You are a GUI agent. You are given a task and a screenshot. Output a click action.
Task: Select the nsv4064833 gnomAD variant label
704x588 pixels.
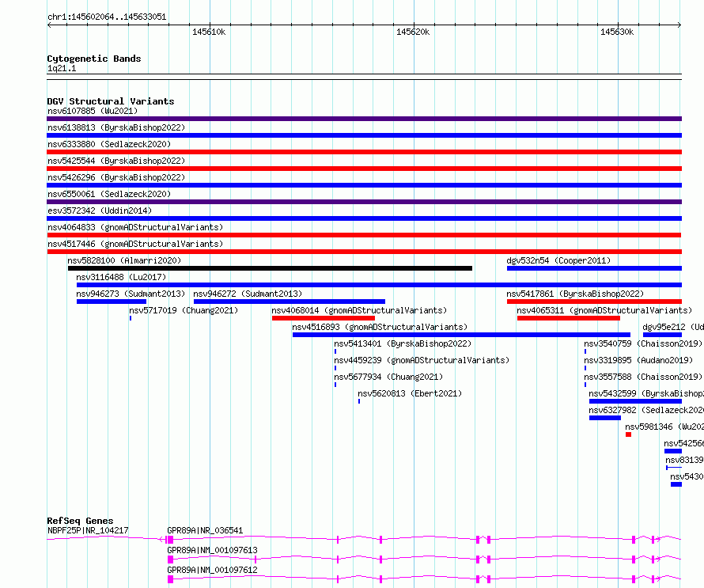tap(135, 227)
